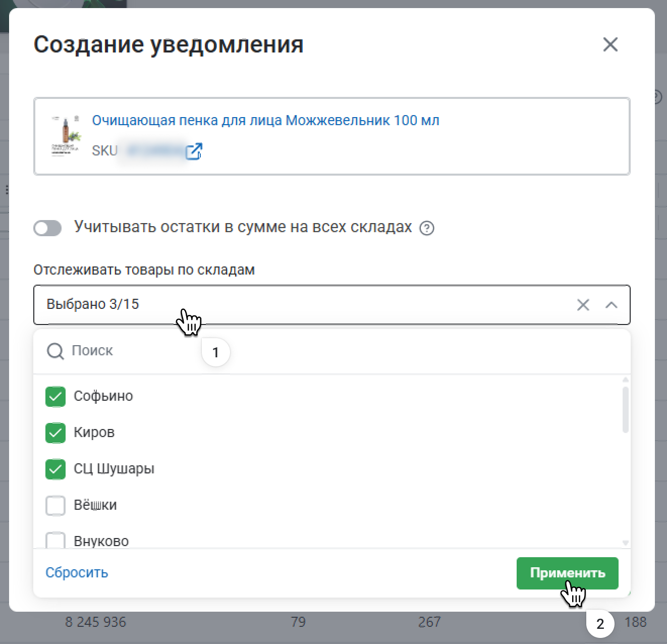The width and height of the screenshot is (667, 644).
Task: Uncheck the Софьино warehouse
Action: 55,397
